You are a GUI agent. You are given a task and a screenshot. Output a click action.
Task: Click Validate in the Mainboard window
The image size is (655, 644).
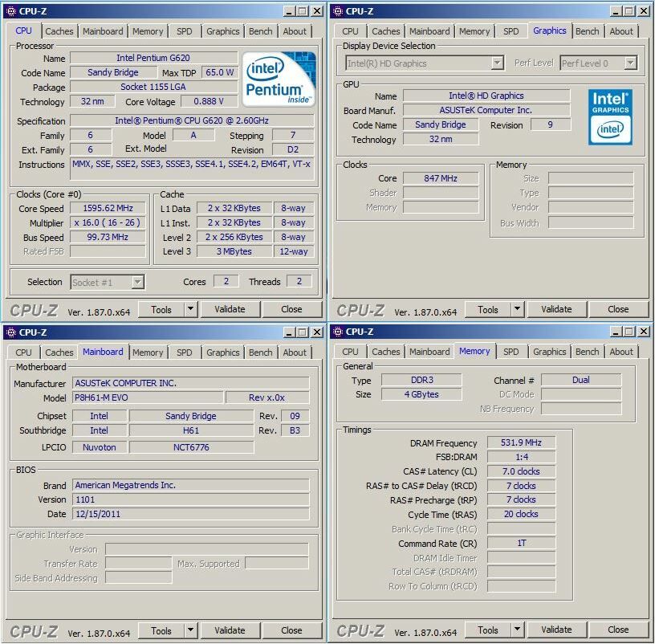point(230,630)
